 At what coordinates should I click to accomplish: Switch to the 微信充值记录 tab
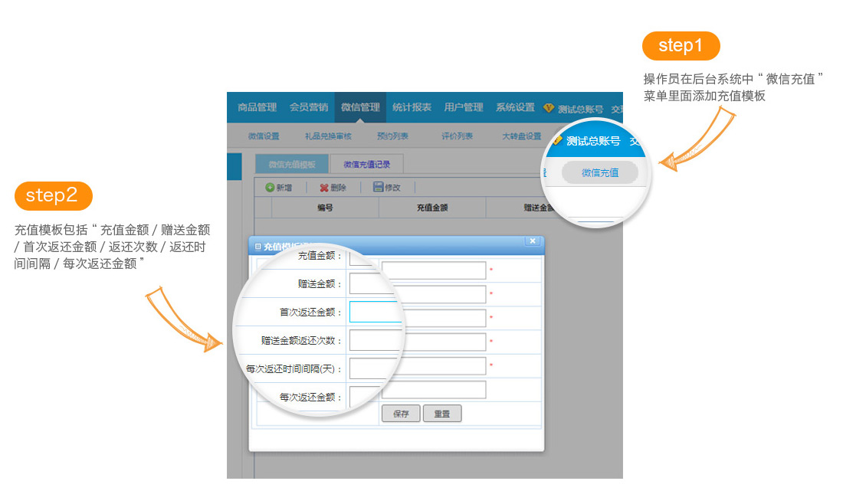point(367,165)
